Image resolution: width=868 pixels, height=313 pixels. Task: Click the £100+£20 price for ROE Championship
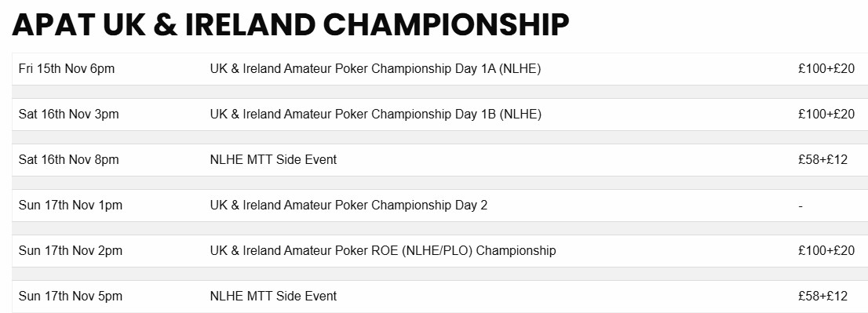826,250
